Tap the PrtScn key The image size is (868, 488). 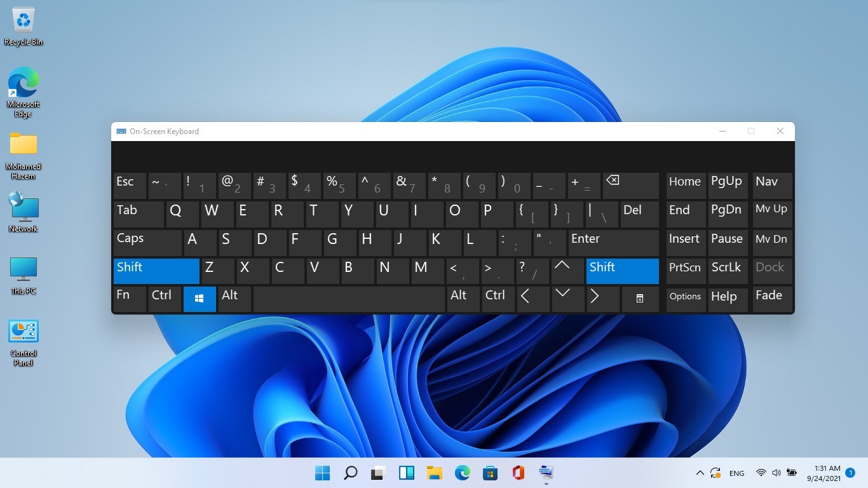[x=686, y=271]
